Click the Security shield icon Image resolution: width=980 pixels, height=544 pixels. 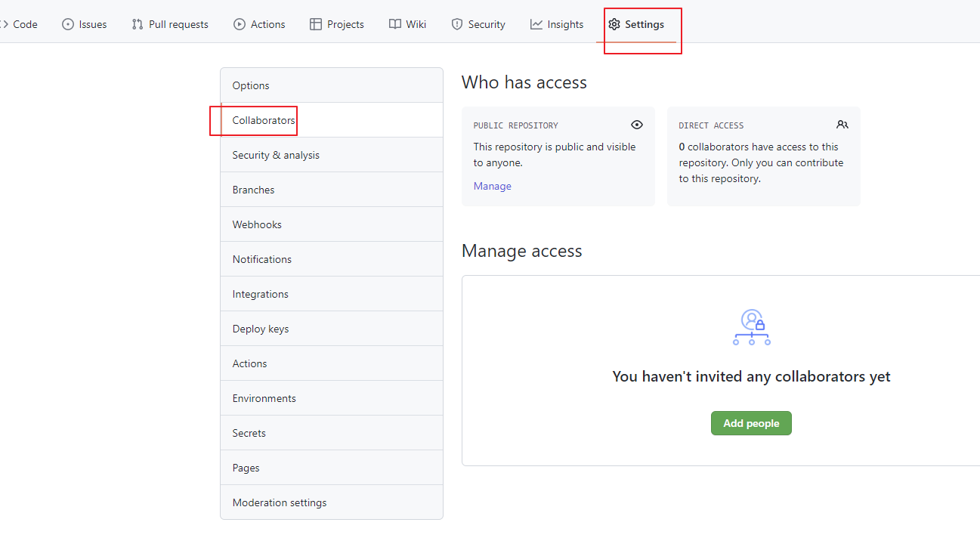(457, 24)
